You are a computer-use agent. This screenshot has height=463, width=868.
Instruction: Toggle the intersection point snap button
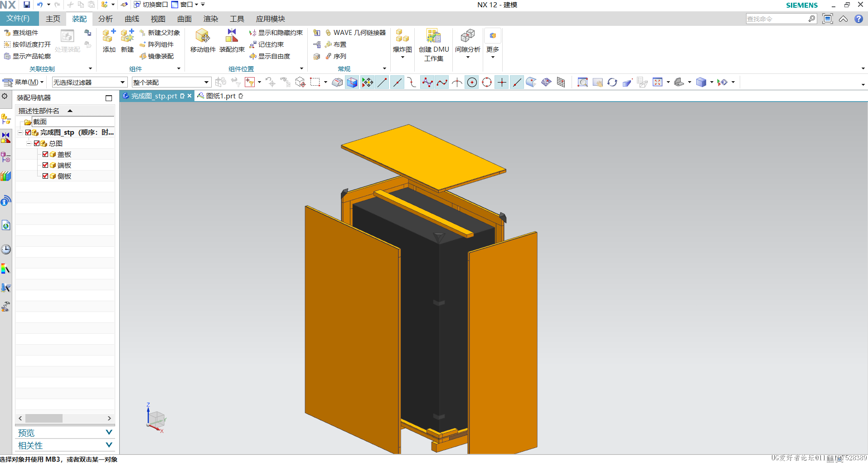coord(457,83)
